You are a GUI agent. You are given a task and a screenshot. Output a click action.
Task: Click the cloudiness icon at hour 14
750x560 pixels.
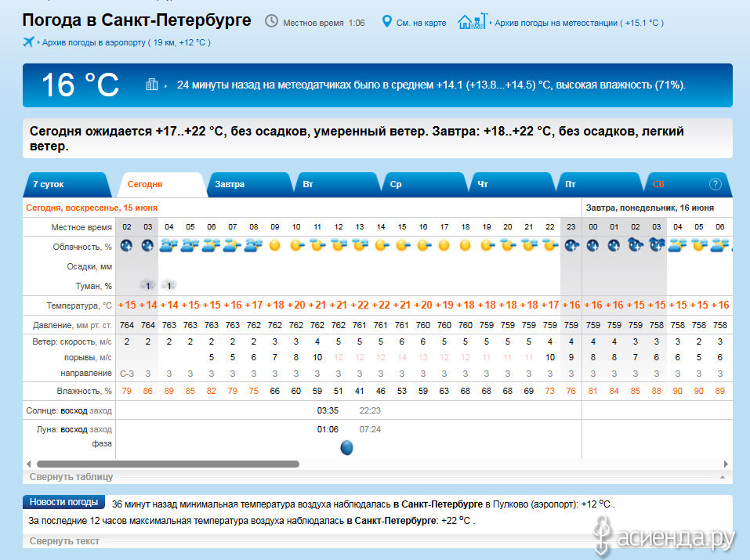click(381, 246)
